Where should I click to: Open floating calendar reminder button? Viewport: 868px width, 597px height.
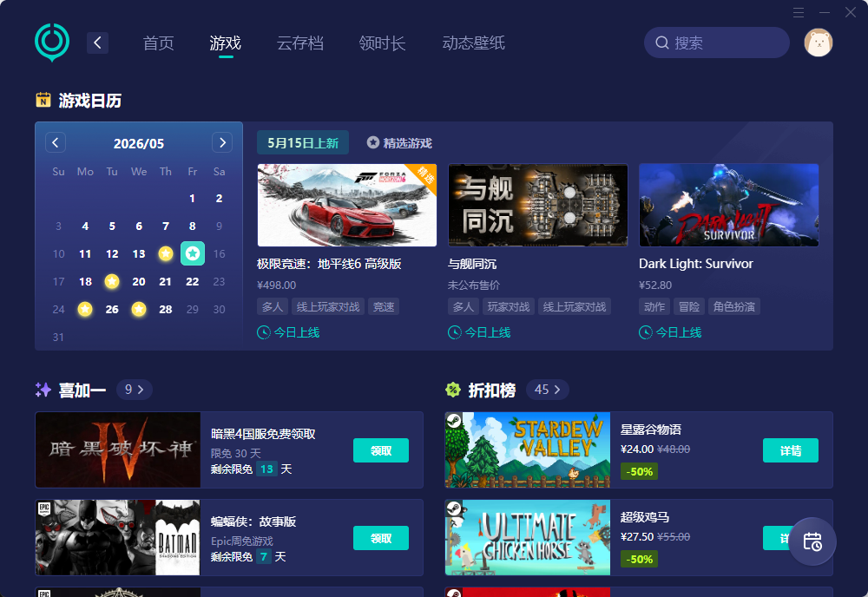click(x=812, y=541)
